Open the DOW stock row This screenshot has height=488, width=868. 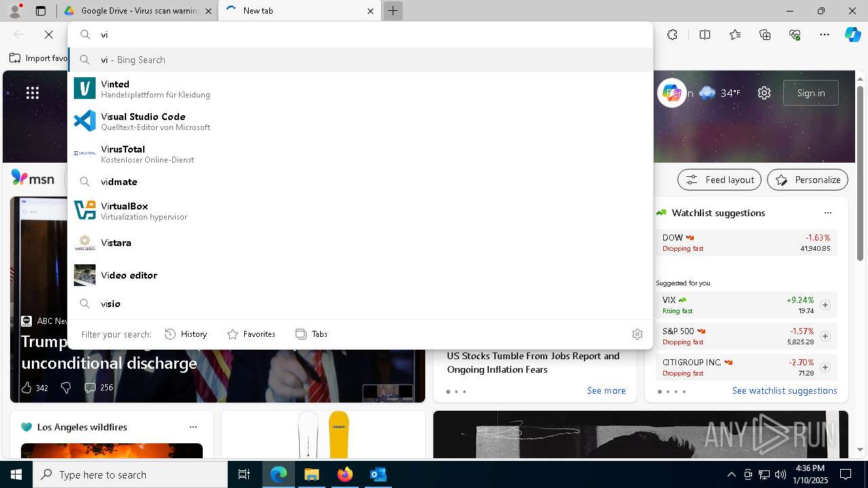point(747,243)
